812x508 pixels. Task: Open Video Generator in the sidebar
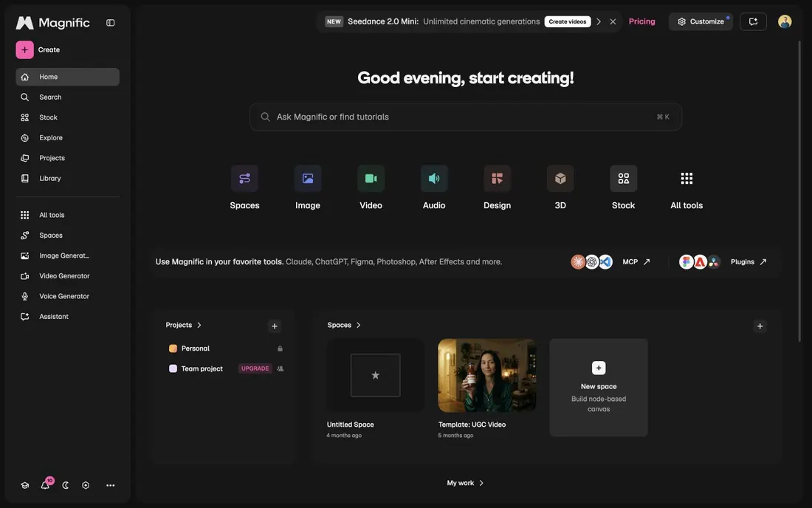[x=67, y=276]
